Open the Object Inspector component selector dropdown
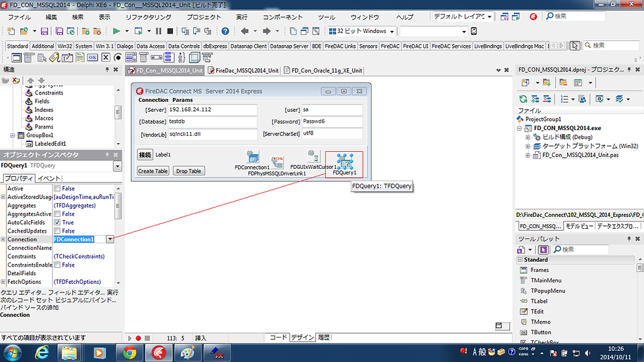The height and width of the screenshot is (362, 644). click(118, 166)
